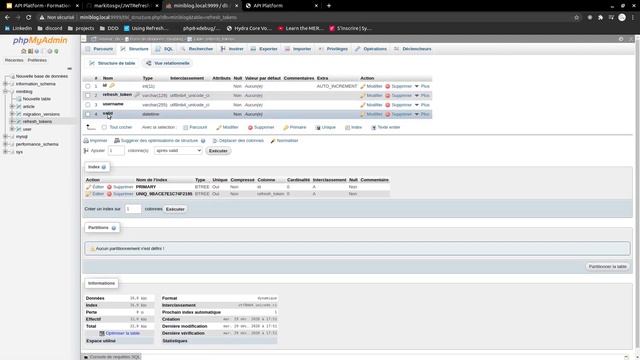Tick checkbox for valid column row
This screenshot has width=640, height=360.
pyautogui.click(x=88, y=114)
